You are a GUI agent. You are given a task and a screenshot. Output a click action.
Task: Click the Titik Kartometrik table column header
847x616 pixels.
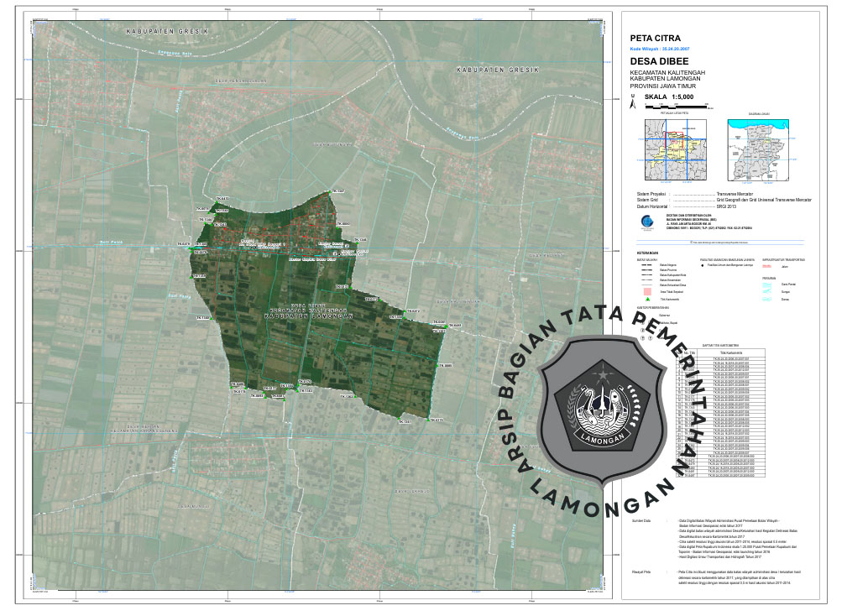coord(731,352)
